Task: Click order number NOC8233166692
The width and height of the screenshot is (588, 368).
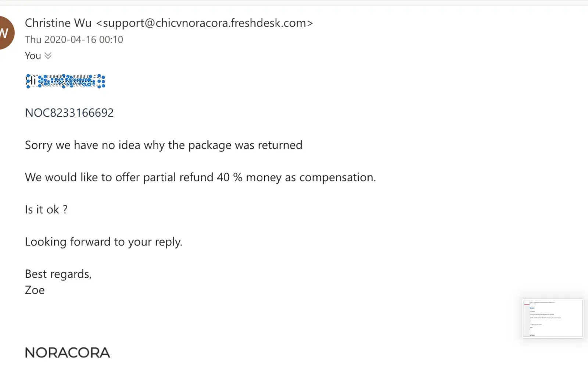Action: coord(69,113)
